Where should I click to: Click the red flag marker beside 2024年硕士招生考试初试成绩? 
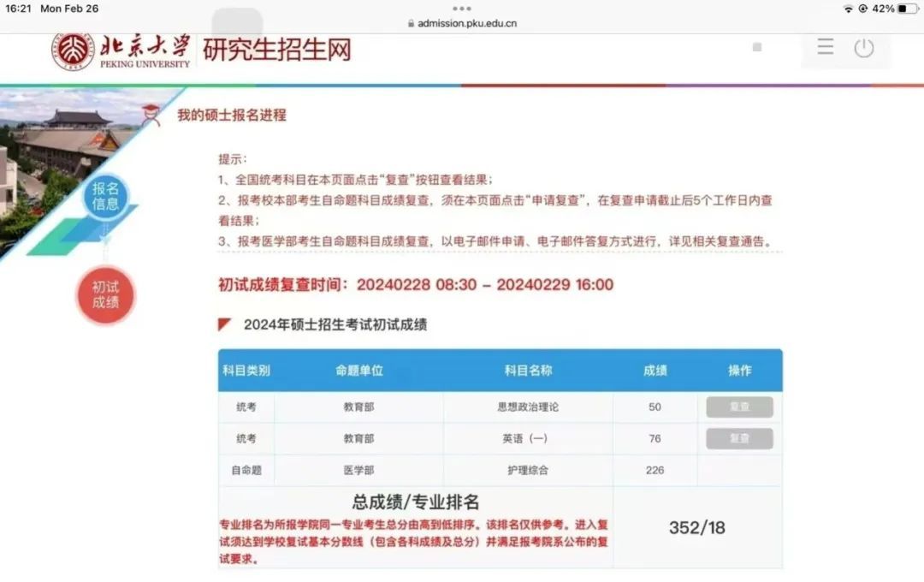[x=222, y=324]
